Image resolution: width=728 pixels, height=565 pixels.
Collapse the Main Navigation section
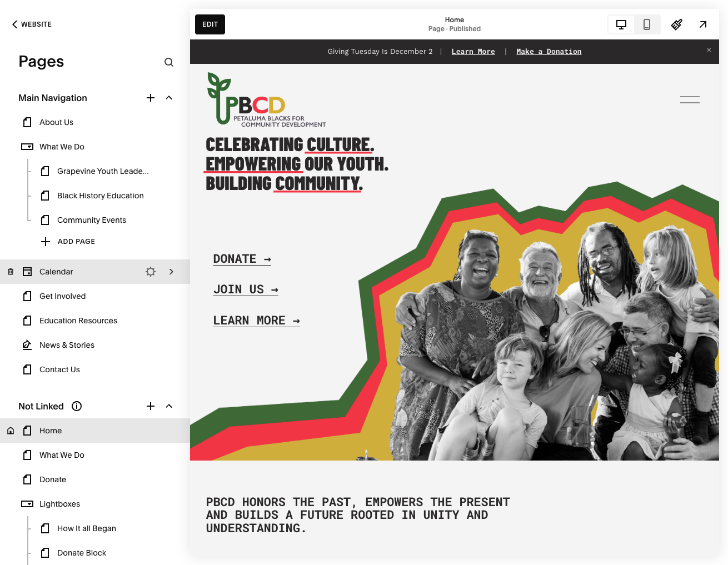coord(169,98)
